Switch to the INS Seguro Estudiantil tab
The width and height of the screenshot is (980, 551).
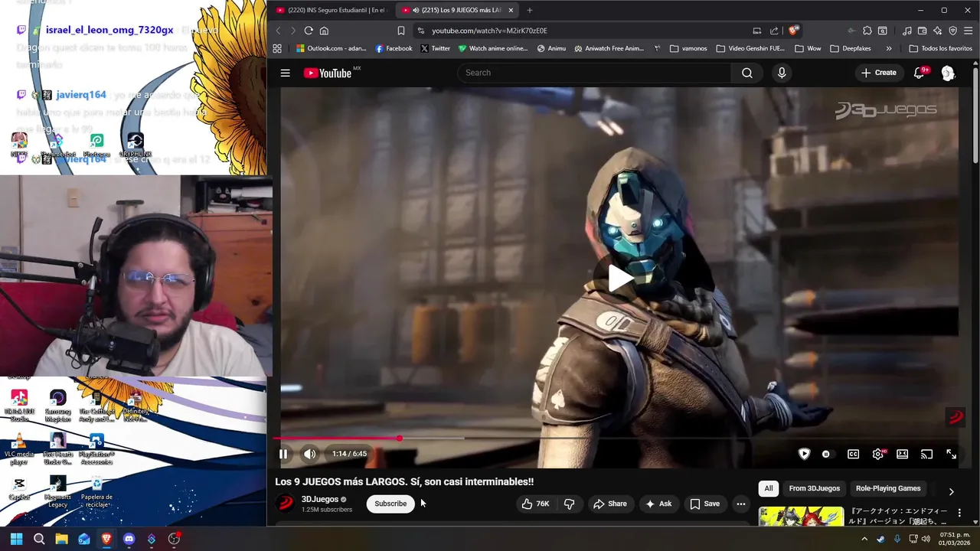coord(331,10)
